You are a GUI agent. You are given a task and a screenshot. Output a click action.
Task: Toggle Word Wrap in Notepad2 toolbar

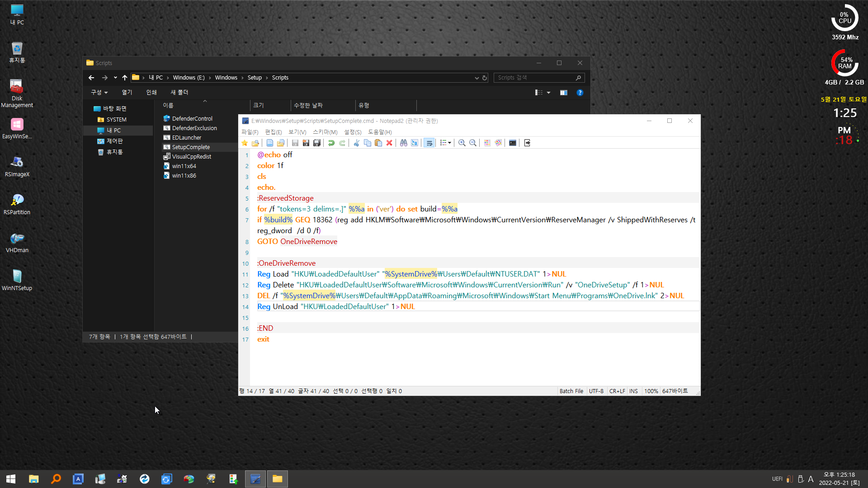coord(429,143)
